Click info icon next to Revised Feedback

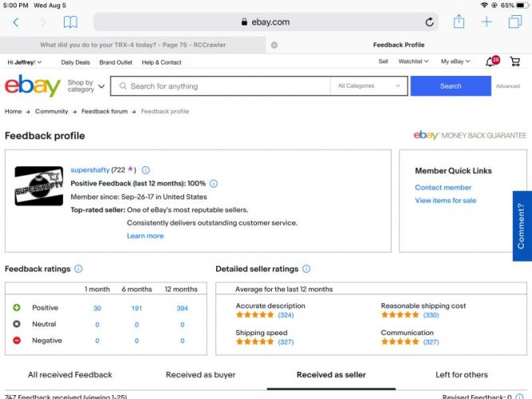pyautogui.click(x=518, y=397)
